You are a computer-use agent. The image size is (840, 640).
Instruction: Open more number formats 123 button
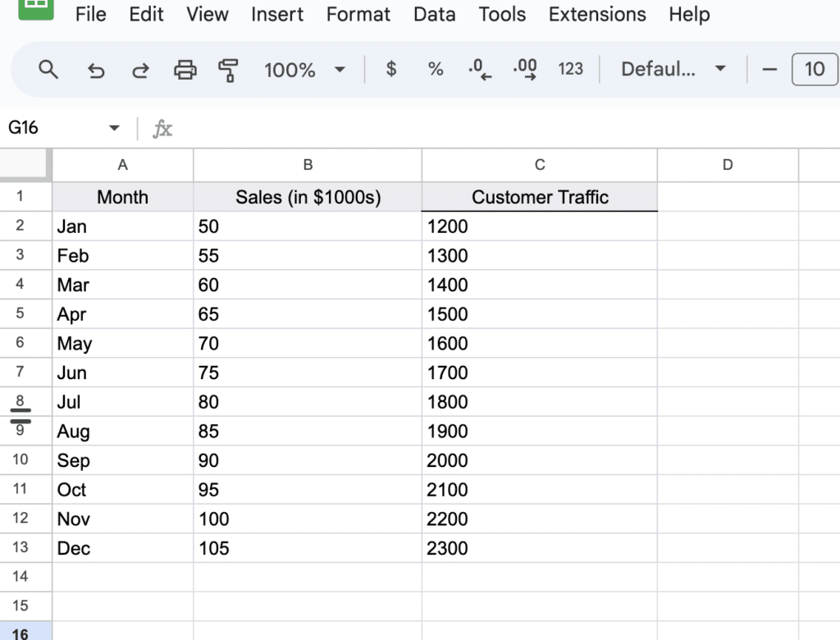pos(570,69)
